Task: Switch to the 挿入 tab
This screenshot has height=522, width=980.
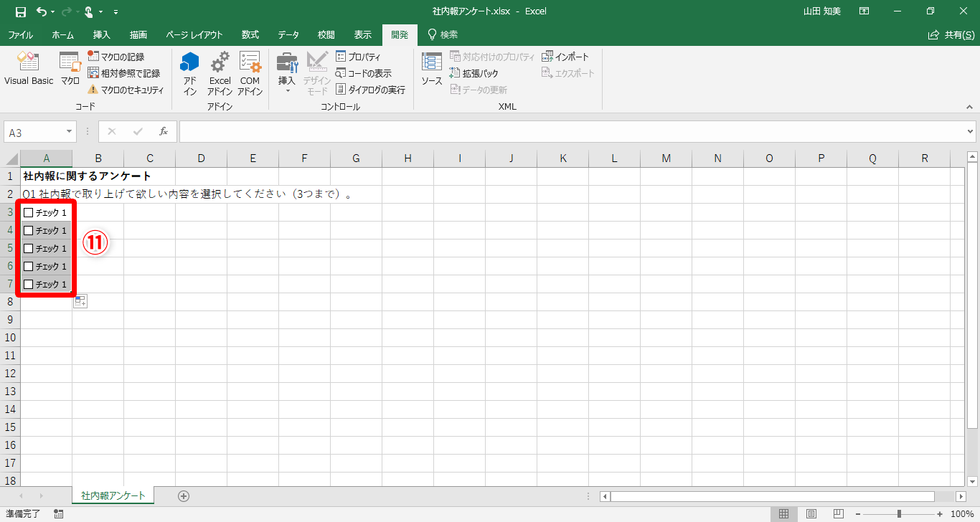Action: point(102,34)
